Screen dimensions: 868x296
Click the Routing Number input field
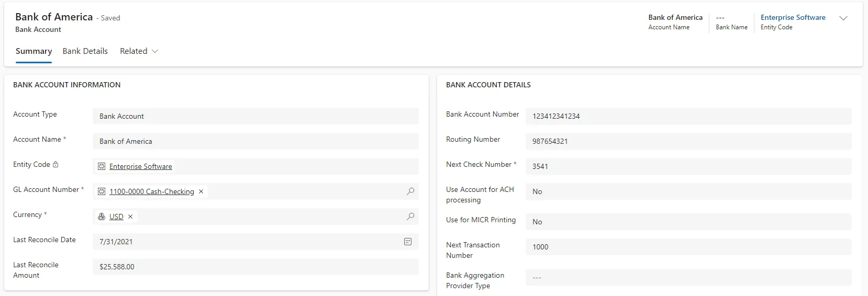pyautogui.click(x=688, y=141)
